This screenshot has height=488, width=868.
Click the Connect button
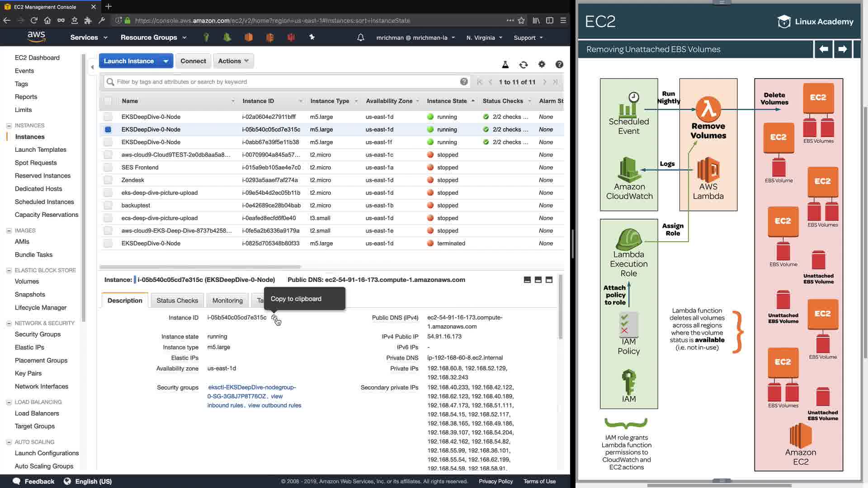point(193,61)
